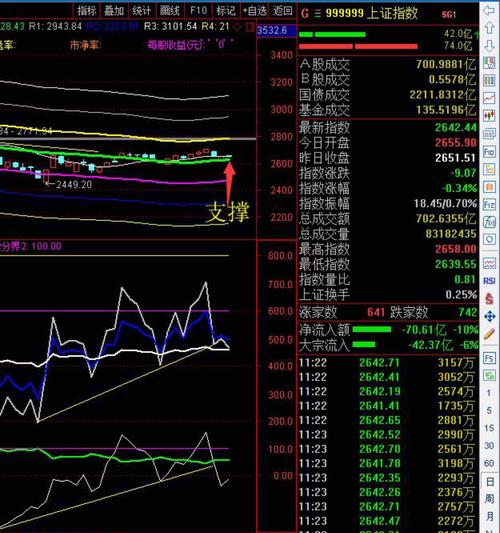Click the green icon below FS
500x533 pixels.
click(x=489, y=376)
